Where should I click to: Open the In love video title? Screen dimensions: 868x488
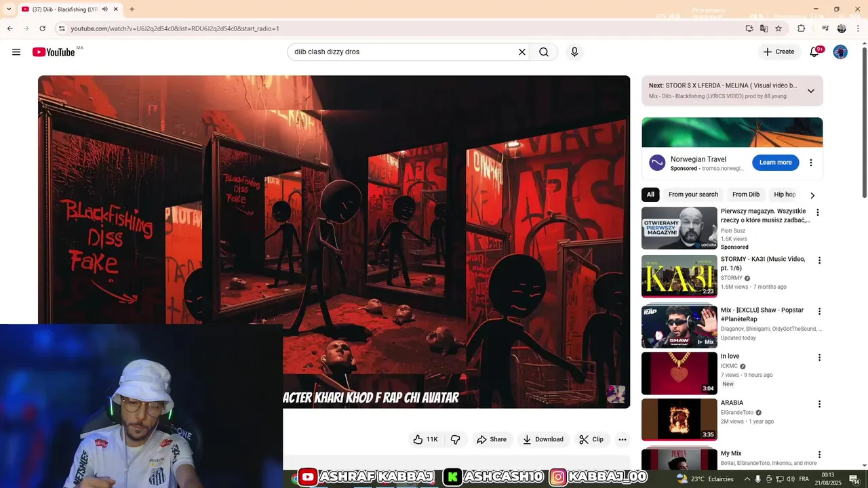pyautogui.click(x=730, y=357)
